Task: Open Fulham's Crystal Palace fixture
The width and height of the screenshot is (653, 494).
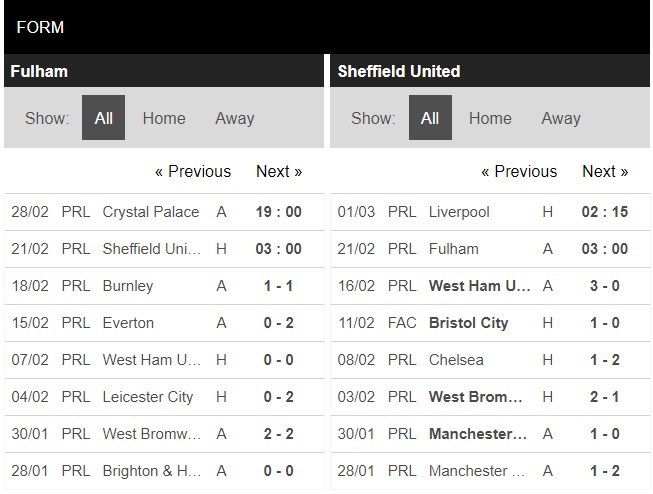Action: 151,212
